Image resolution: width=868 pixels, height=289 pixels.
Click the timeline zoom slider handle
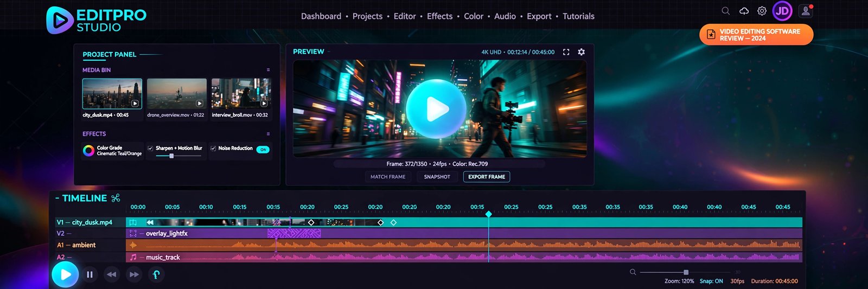pos(686,272)
